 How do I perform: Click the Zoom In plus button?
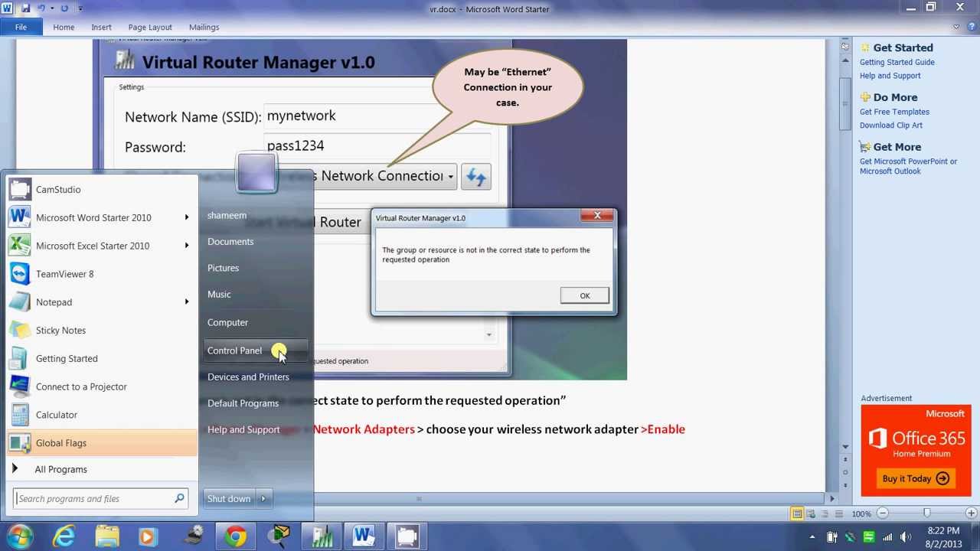[x=972, y=514]
